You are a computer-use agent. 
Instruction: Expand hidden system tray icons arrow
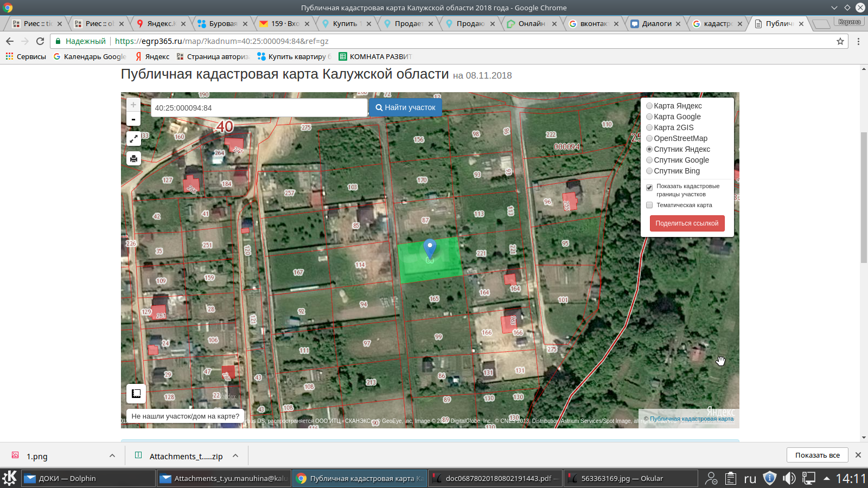pyautogui.click(x=827, y=478)
